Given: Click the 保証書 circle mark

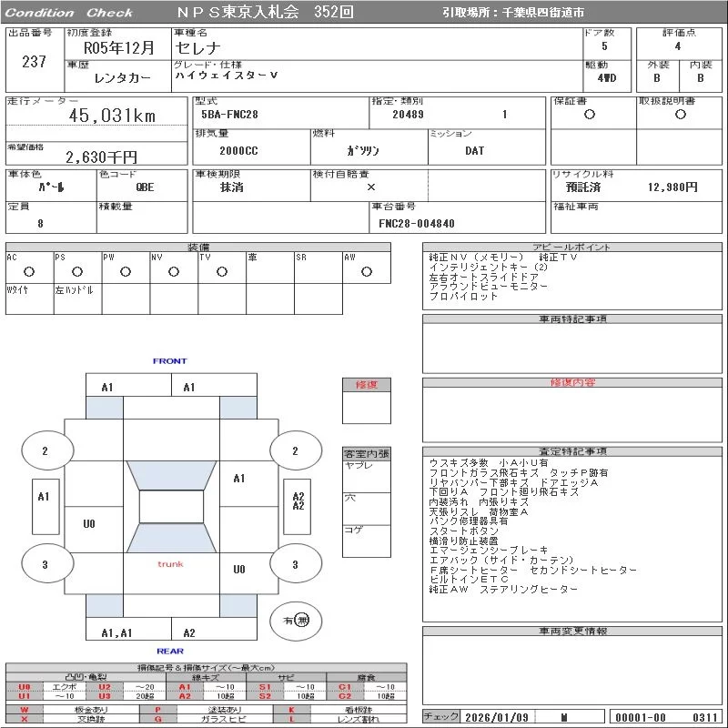Looking at the screenshot, I should [x=590, y=115].
